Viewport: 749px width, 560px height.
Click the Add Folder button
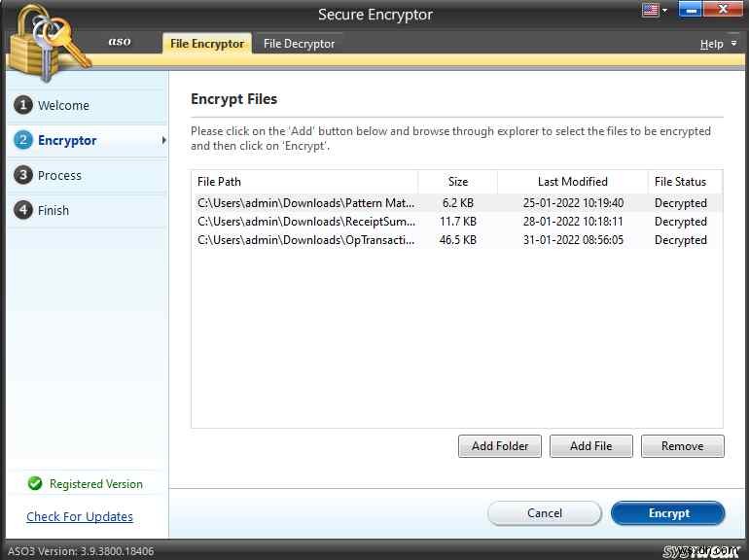coord(500,446)
